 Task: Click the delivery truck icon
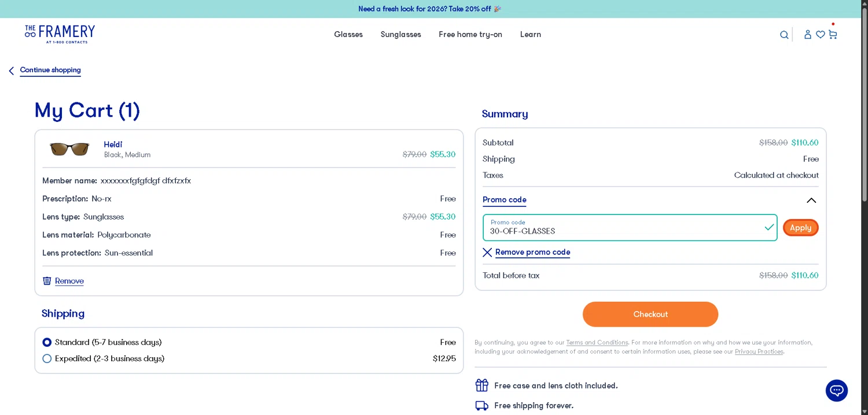point(481,406)
